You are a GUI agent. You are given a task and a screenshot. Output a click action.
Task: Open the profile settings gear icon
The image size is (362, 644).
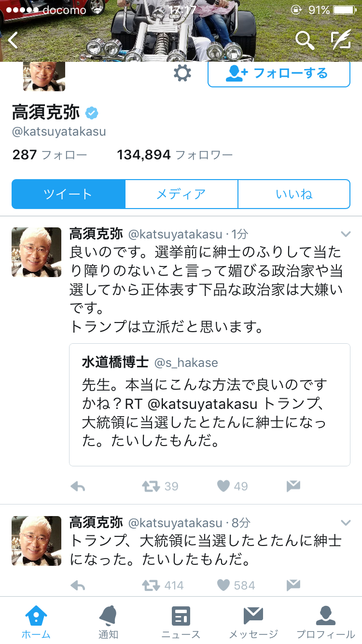pyautogui.click(x=182, y=73)
